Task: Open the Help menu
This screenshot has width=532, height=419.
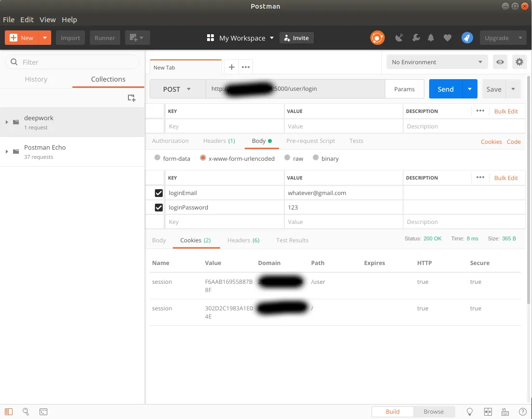Action: pyautogui.click(x=69, y=20)
